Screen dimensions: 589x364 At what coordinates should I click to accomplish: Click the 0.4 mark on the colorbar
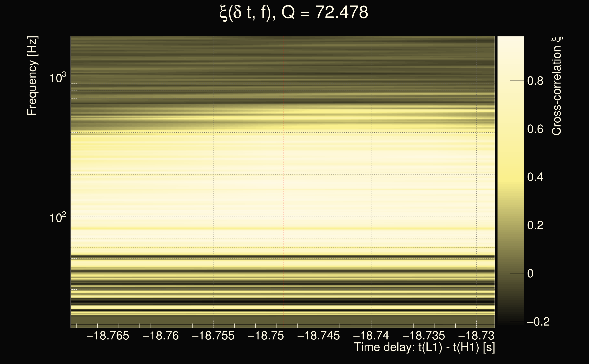(x=535, y=177)
